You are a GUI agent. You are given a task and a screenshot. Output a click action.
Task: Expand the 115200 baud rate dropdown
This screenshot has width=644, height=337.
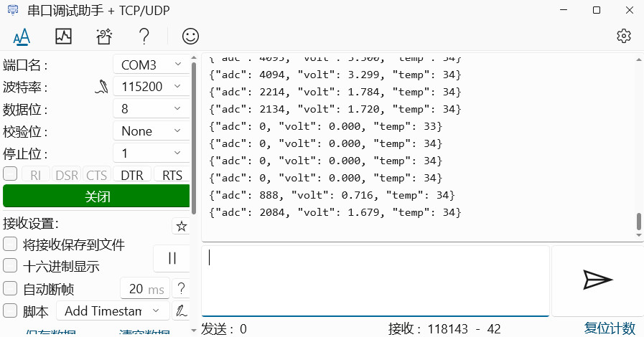click(151, 87)
